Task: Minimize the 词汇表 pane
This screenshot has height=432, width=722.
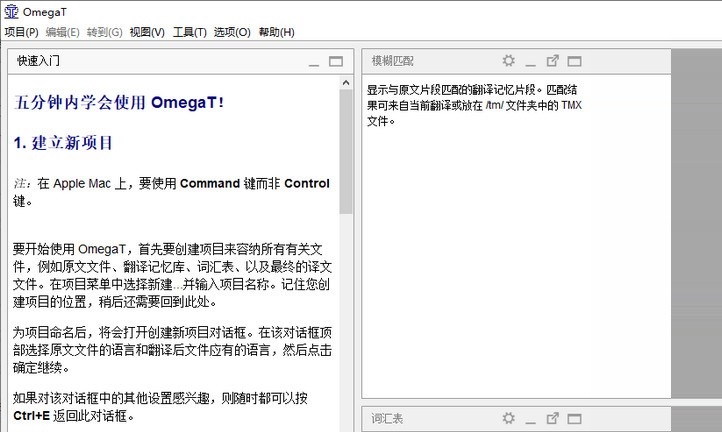Action: click(x=531, y=420)
